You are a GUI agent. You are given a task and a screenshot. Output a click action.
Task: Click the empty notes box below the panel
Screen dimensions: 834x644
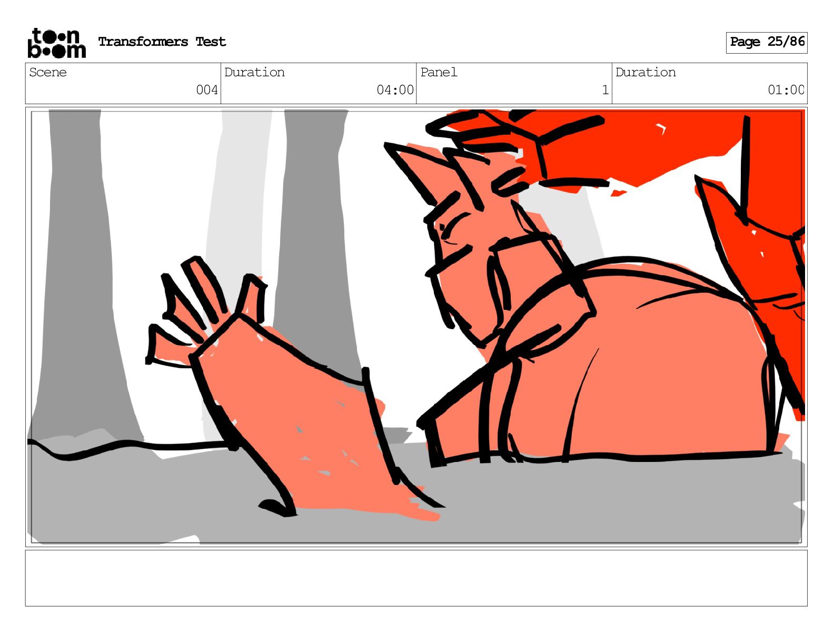pyautogui.click(x=416, y=578)
